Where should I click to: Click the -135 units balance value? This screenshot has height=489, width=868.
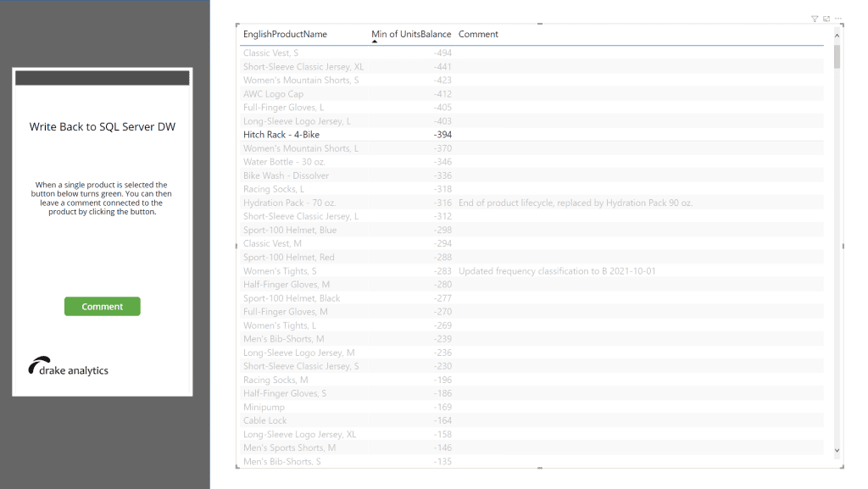click(x=442, y=461)
